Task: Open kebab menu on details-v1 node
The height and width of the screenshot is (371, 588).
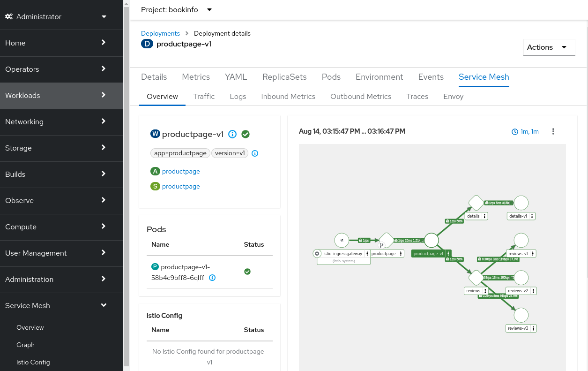Action: coord(532,216)
